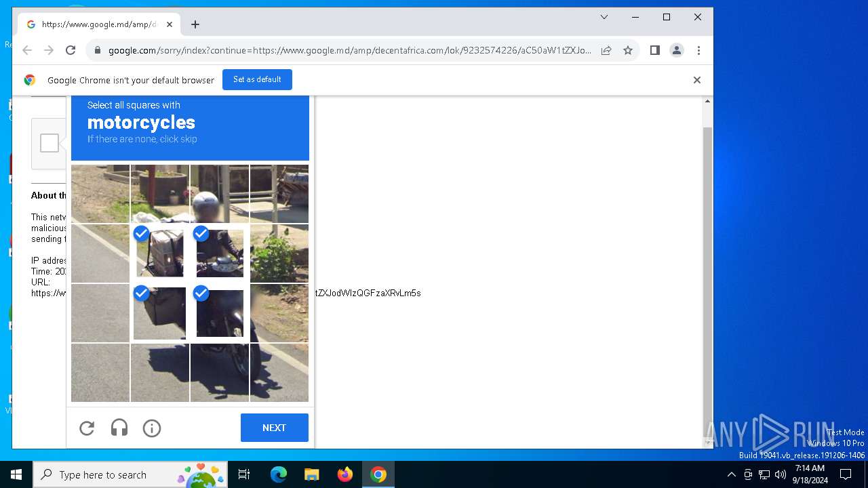Click the Chrome taskbar icon
868x488 pixels.
(x=378, y=474)
